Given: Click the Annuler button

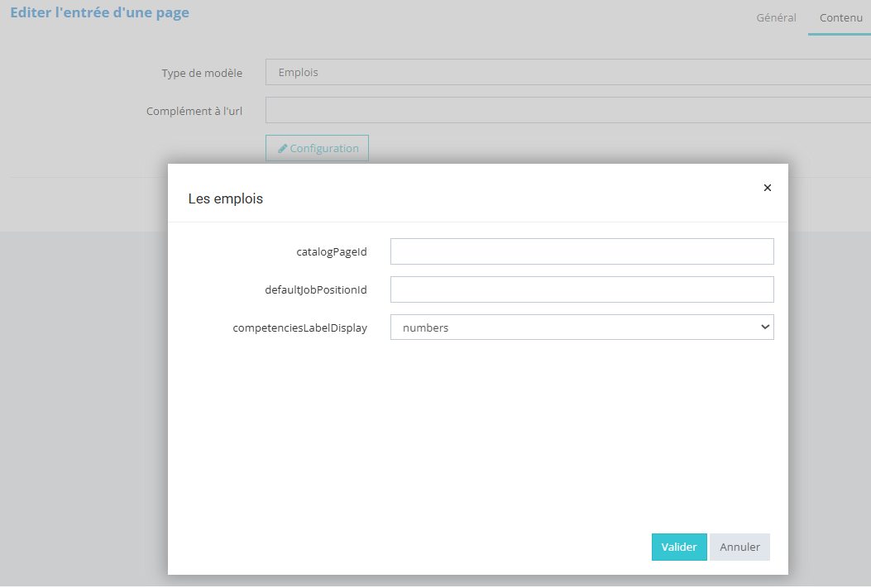Looking at the screenshot, I should click(739, 547).
